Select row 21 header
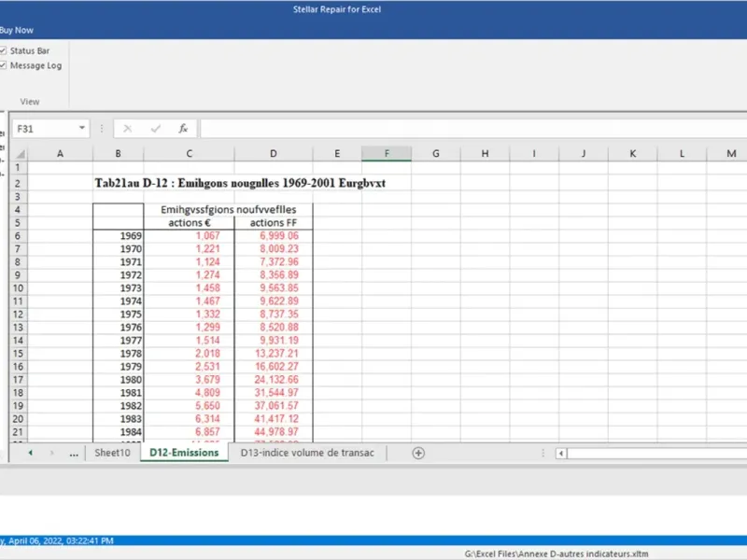This screenshot has height=560, width=747. click(x=18, y=432)
